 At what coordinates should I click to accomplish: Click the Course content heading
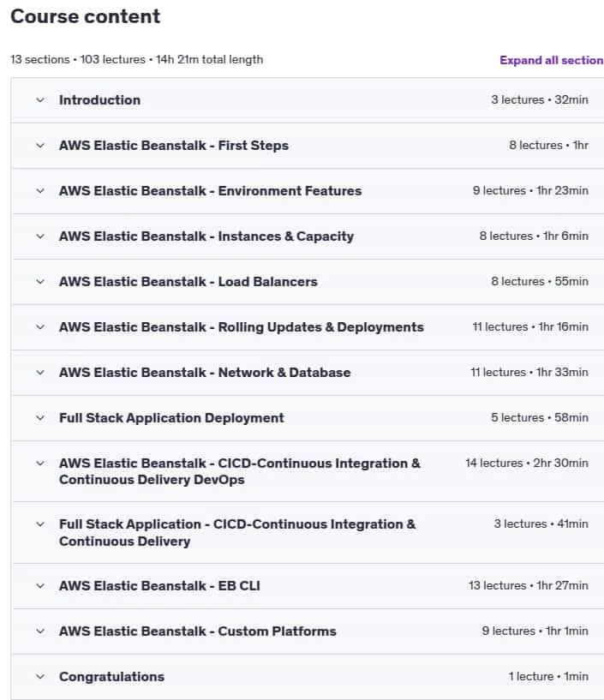[x=86, y=16]
